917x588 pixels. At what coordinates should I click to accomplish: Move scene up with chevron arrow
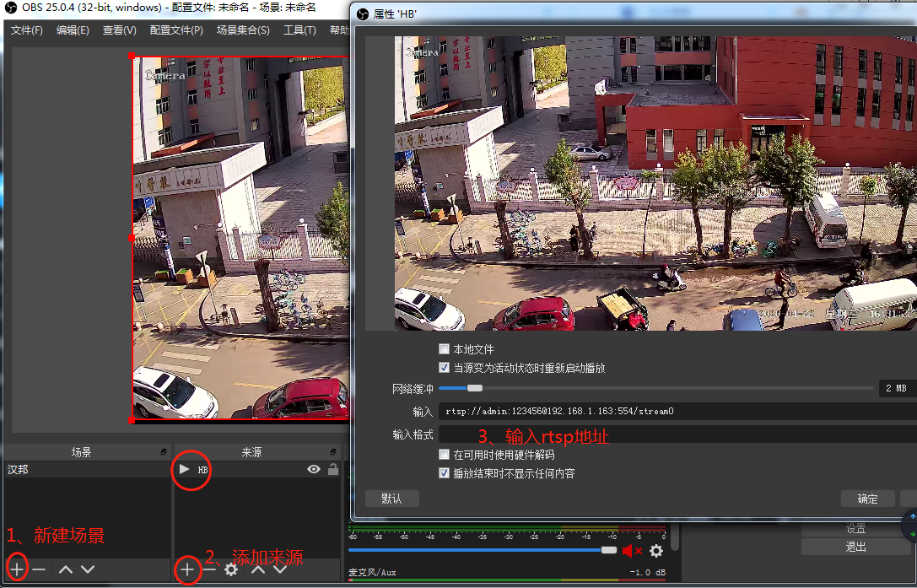tap(66, 569)
